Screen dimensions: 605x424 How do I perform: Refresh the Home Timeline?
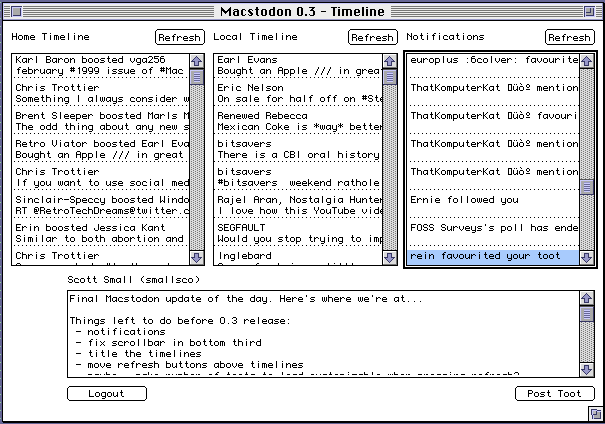tap(179, 37)
